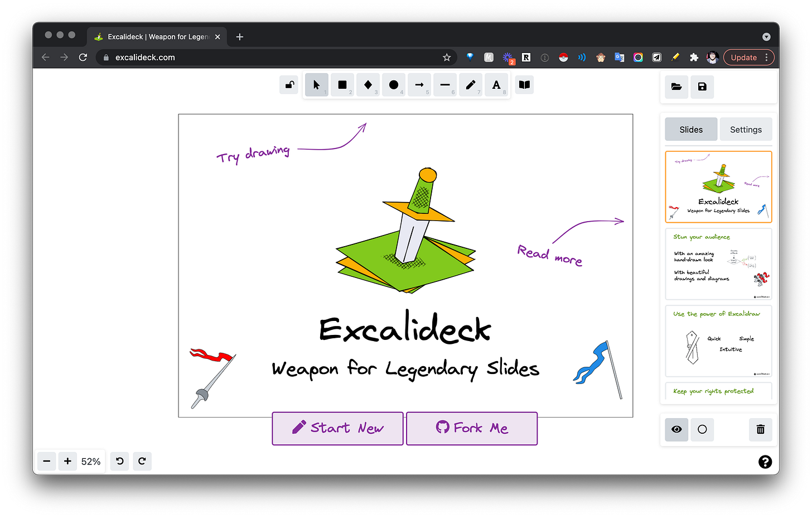The width and height of the screenshot is (812, 518).
Task: Delete the slide with trash icon
Action: (x=760, y=429)
